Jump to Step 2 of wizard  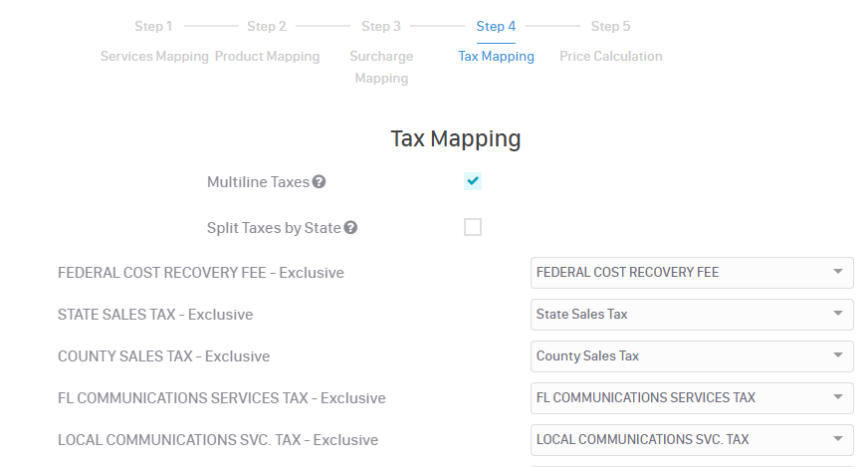pyautogui.click(x=267, y=27)
